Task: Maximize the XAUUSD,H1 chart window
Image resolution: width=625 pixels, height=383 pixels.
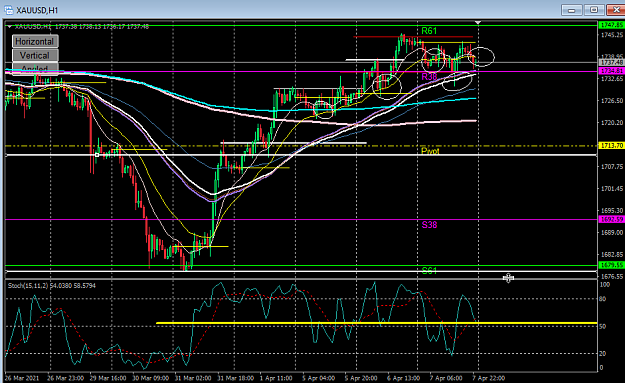Action: (594, 10)
